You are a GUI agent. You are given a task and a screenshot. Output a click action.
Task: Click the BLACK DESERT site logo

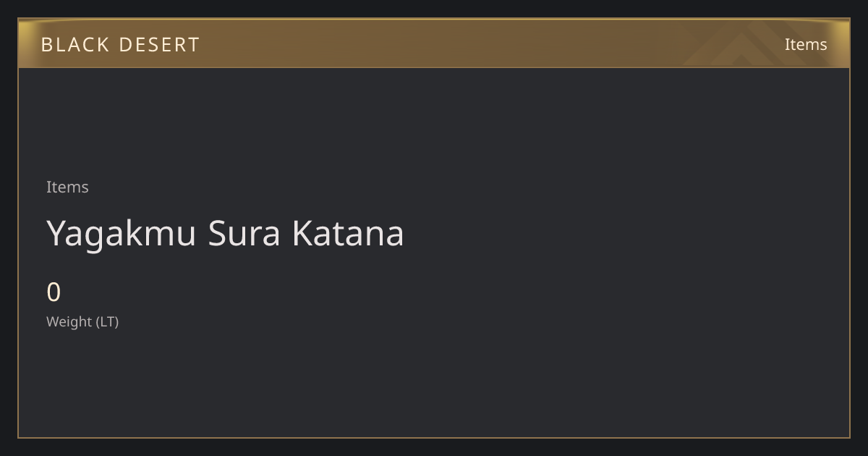click(x=120, y=45)
